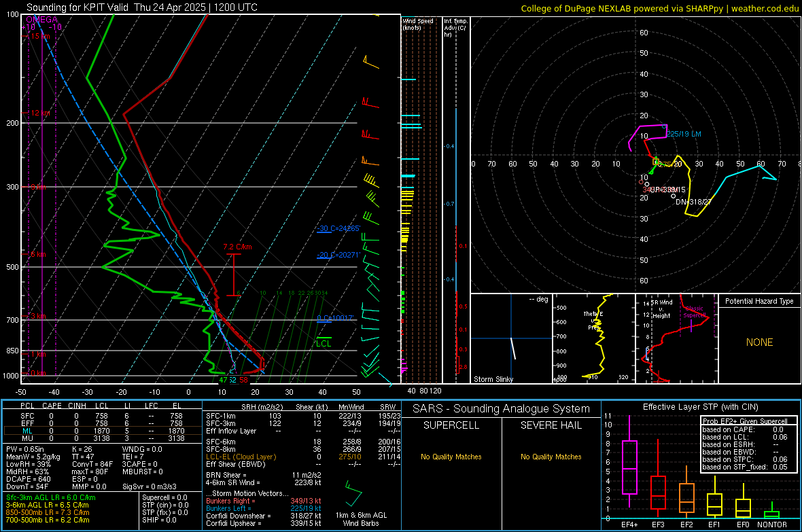
Task: Select the MU parcel row
Action: click(101, 438)
